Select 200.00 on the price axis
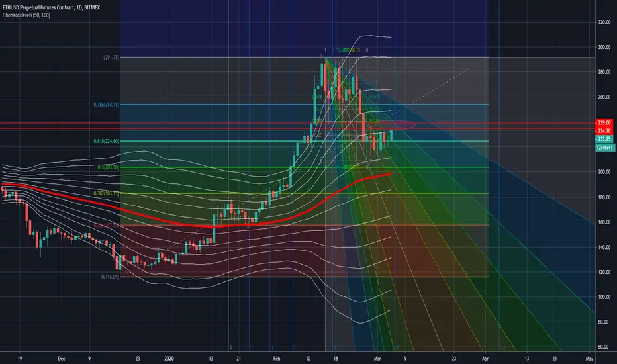Viewport: 617px width, 364px height. [604, 172]
